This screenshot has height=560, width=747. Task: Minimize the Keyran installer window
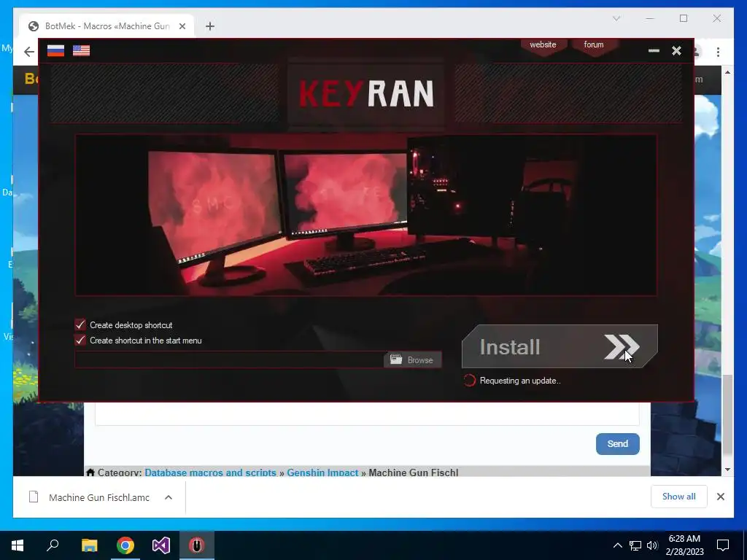[x=654, y=50]
